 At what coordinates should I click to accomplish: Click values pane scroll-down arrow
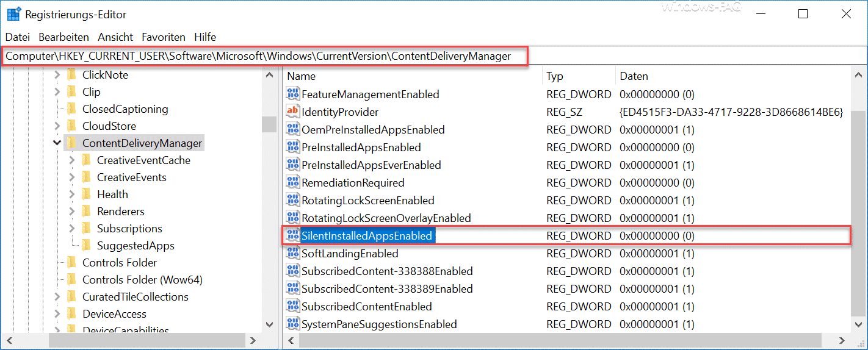(x=858, y=326)
